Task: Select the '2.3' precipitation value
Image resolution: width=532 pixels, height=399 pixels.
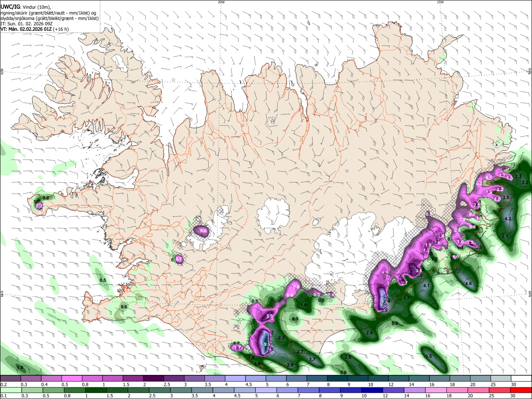Action: (x=518, y=177)
